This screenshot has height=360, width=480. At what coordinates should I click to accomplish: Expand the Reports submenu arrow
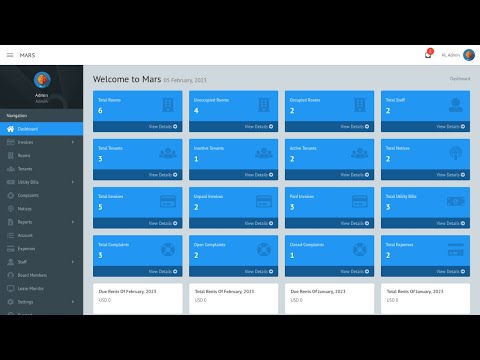pyautogui.click(x=73, y=222)
